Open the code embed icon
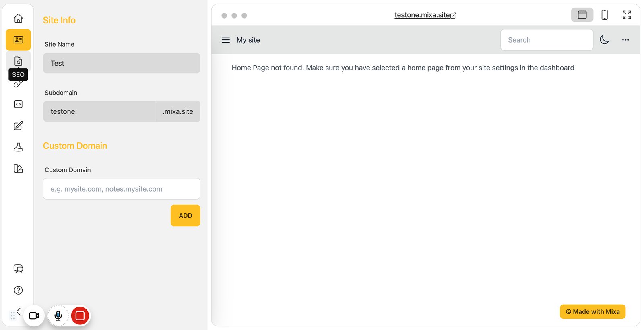The width and height of the screenshot is (644, 330). pyautogui.click(x=18, y=104)
